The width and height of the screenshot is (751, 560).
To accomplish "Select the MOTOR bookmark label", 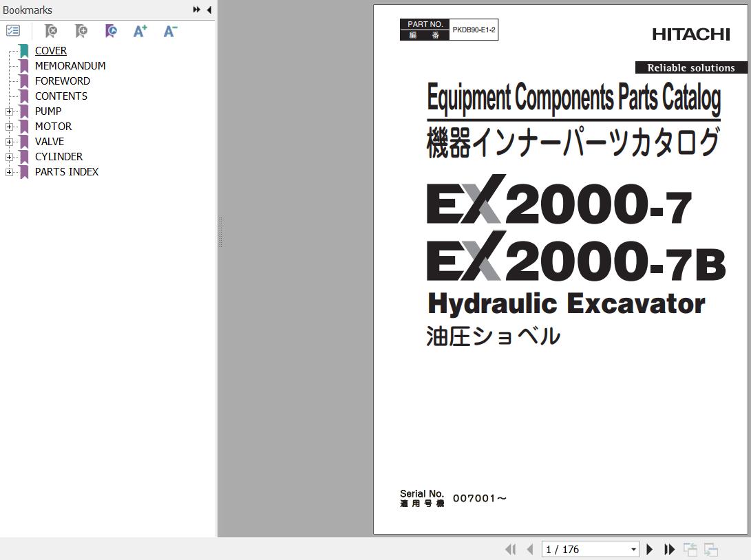I will (x=53, y=127).
